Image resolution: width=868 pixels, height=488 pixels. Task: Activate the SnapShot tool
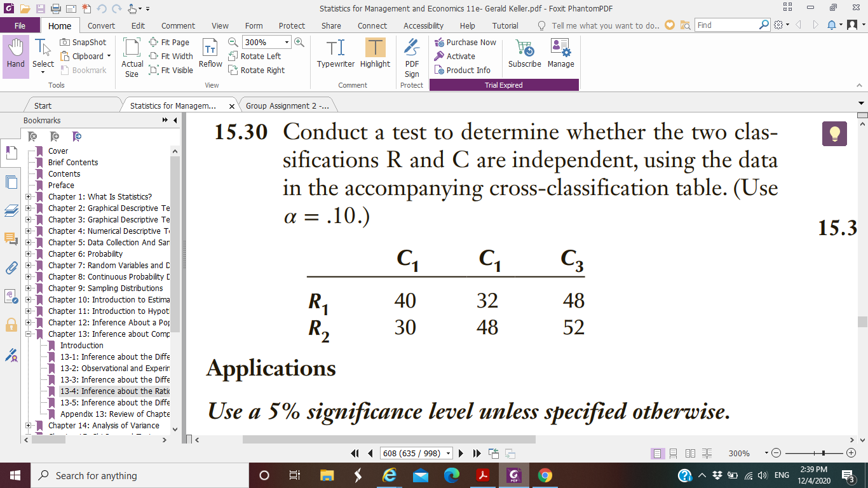pyautogui.click(x=83, y=41)
